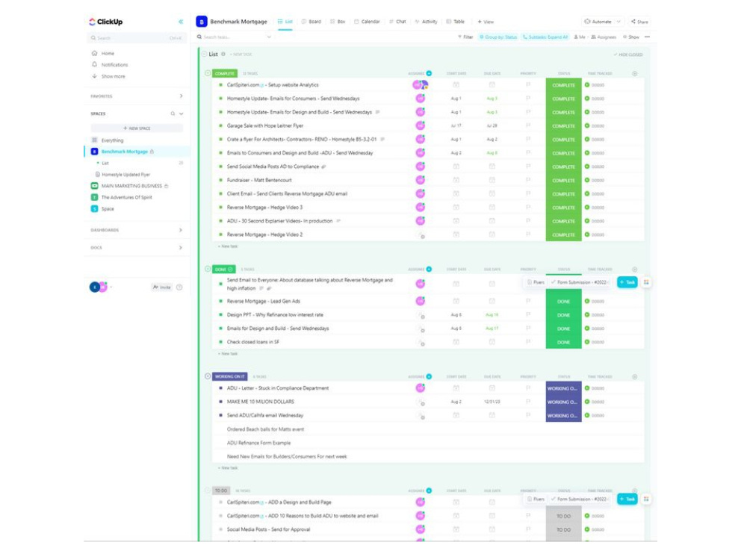747x560 pixels.
Task: Click the Benchmark Mortgage B avatar in header
Action: (x=202, y=22)
